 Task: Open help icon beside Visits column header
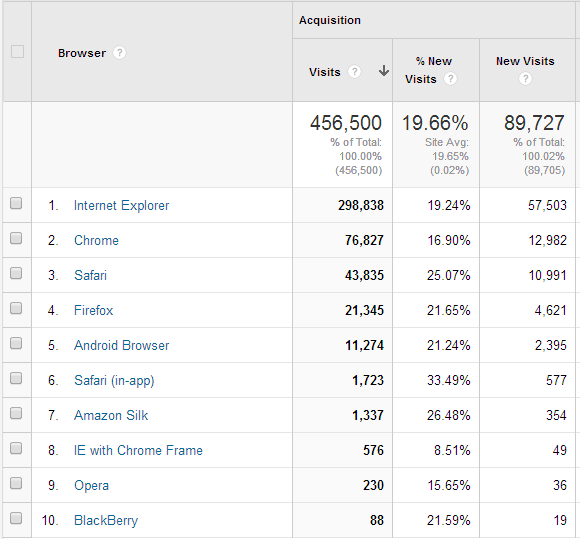click(x=354, y=71)
